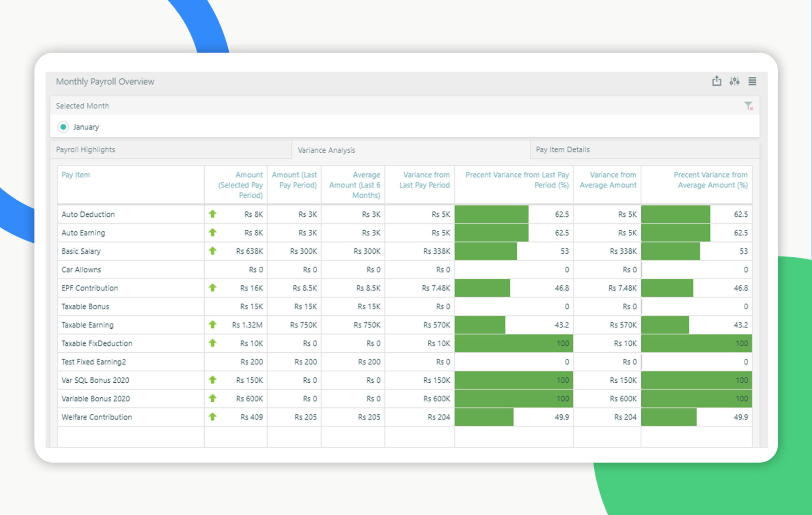Screen dimensions: 812x515
Task: Switch to the Variance Analysis tab
Action: (x=327, y=150)
